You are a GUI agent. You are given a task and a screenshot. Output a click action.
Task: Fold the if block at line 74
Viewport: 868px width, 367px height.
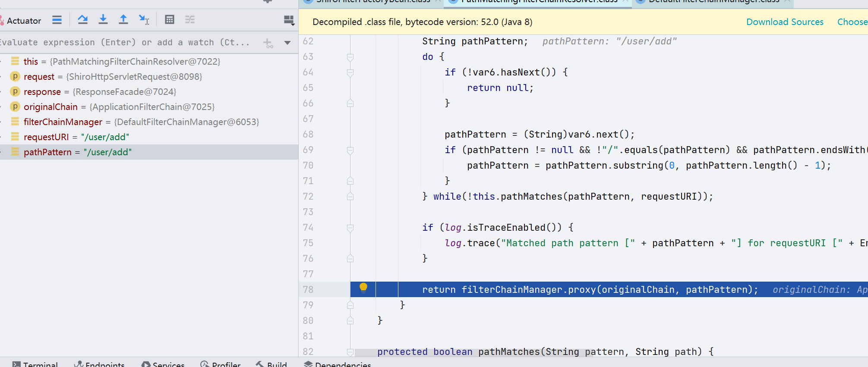[350, 228]
